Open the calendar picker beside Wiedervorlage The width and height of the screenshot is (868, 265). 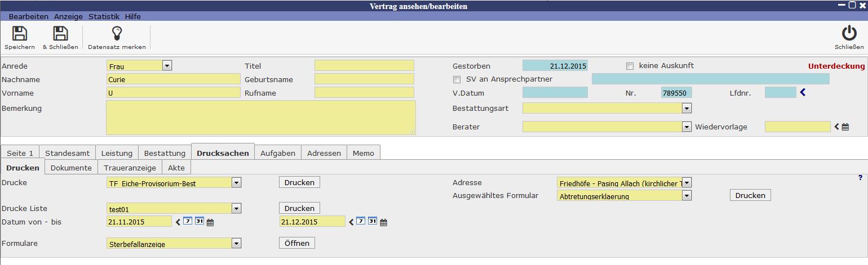point(845,127)
